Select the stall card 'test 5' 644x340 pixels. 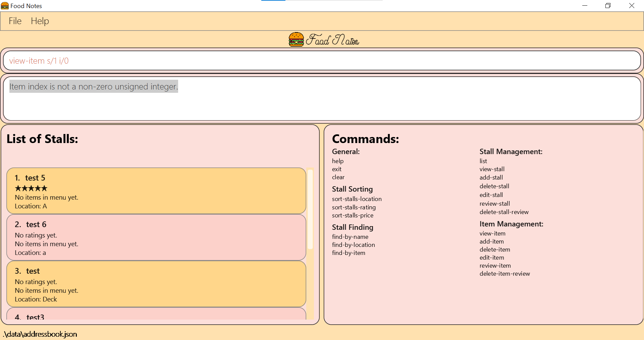point(156,191)
